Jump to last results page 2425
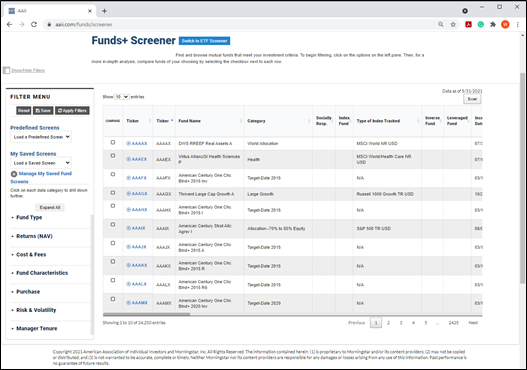Viewport: 527px width, 370px height. [453, 323]
